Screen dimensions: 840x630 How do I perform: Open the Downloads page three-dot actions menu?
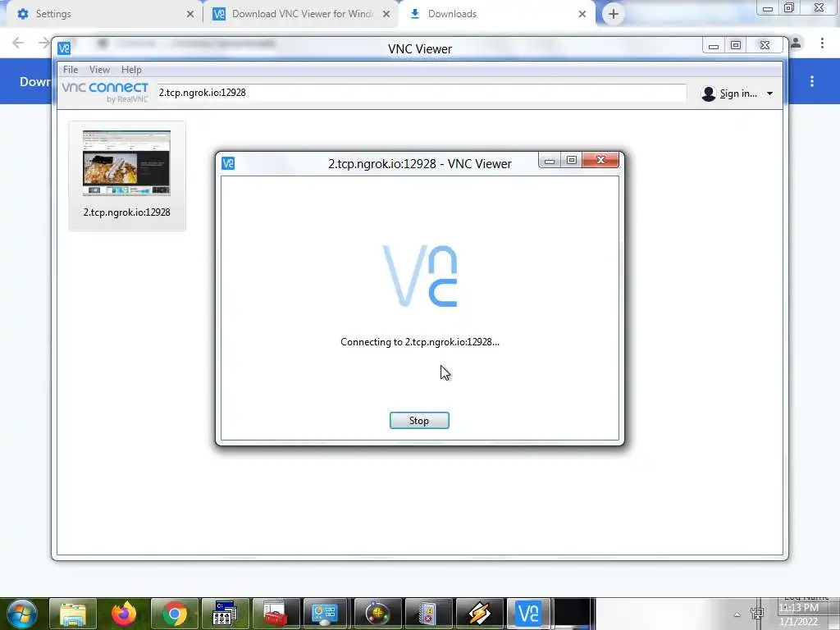point(812,81)
